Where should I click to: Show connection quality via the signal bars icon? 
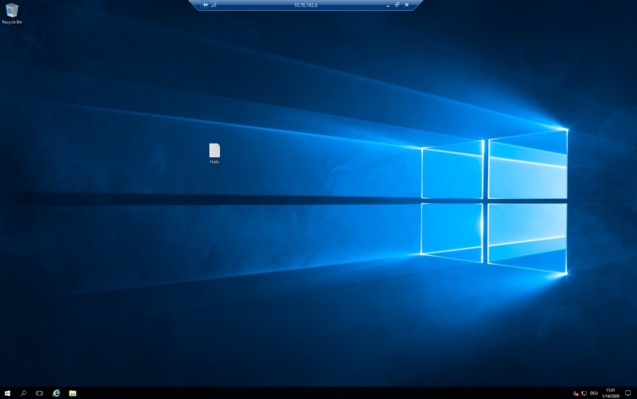[214, 5]
